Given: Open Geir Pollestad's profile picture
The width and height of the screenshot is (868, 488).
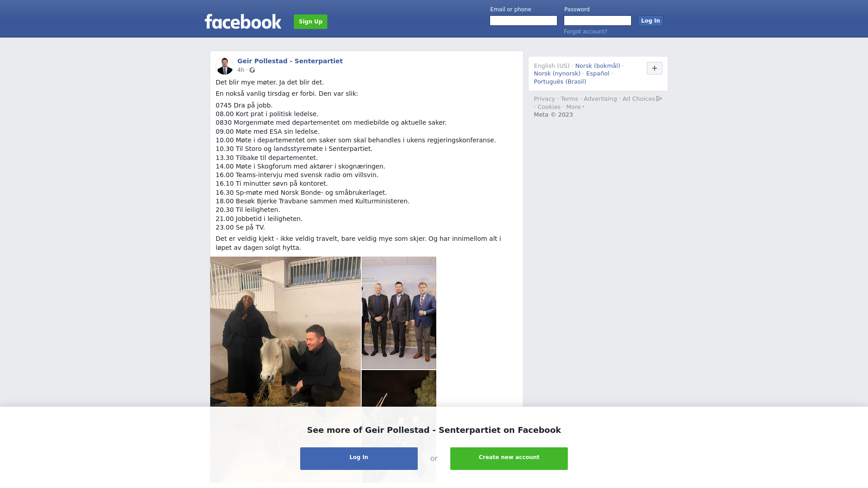Looking at the screenshot, I should (225, 66).
